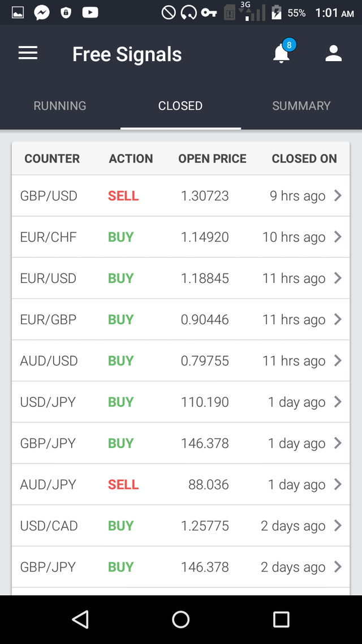Select the CLOSED tab

[180, 106]
